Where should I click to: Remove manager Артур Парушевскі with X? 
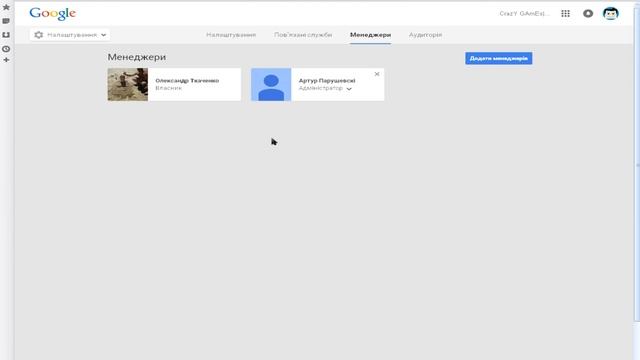(377, 74)
